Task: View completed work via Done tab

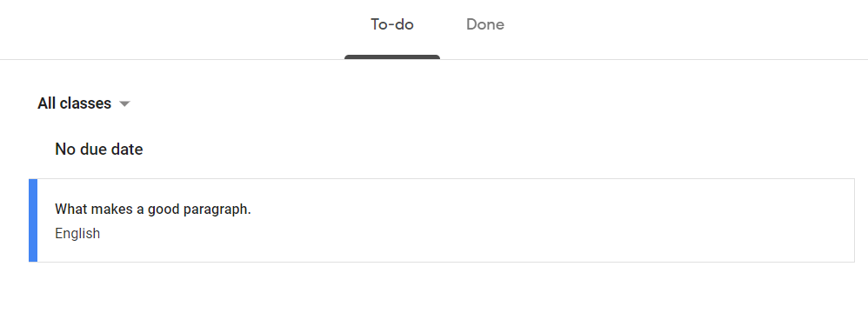Action: [x=485, y=25]
